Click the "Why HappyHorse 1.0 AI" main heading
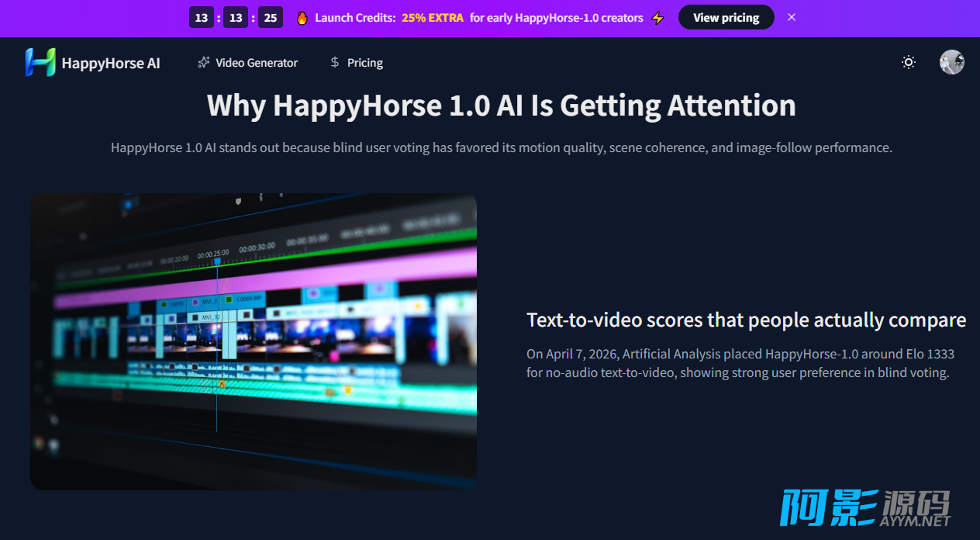The width and height of the screenshot is (980, 540). (501, 106)
